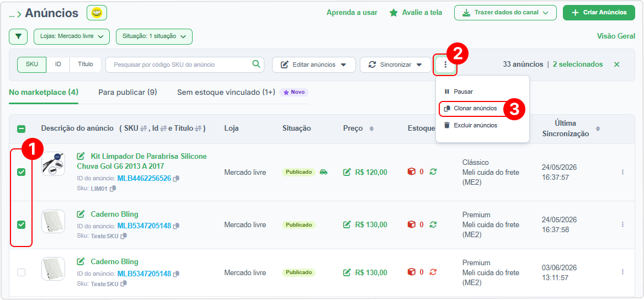Select the SKU search mode
This screenshot has height=300, width=644.
tap(31, 65)
